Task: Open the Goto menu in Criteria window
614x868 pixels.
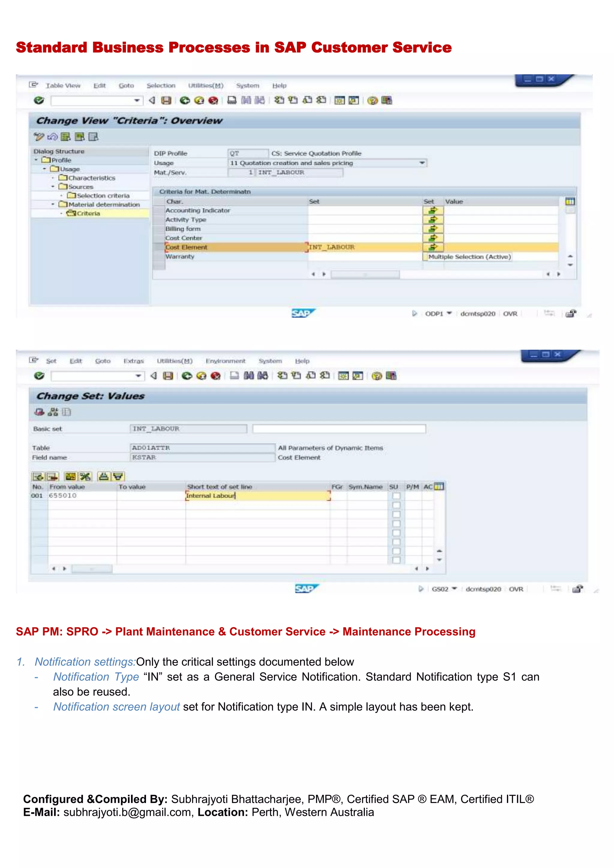Action: pos(126,86)
